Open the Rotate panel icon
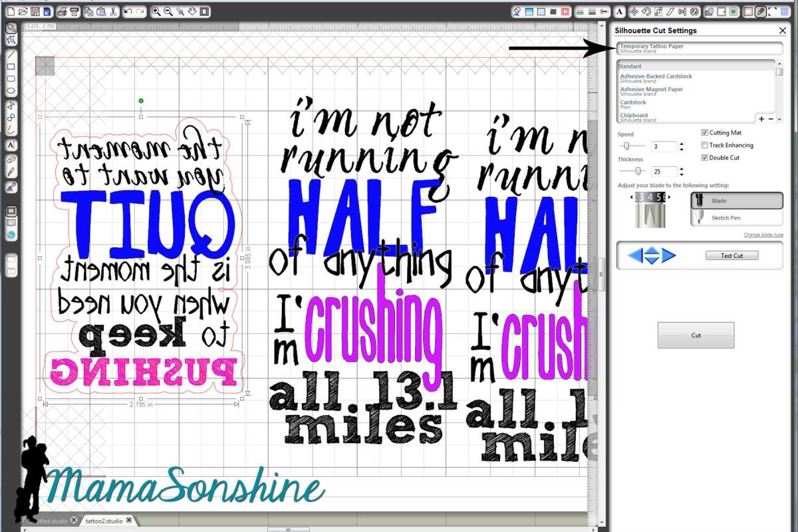The height and width of the screenshot is (532, 798). point(646,11)
